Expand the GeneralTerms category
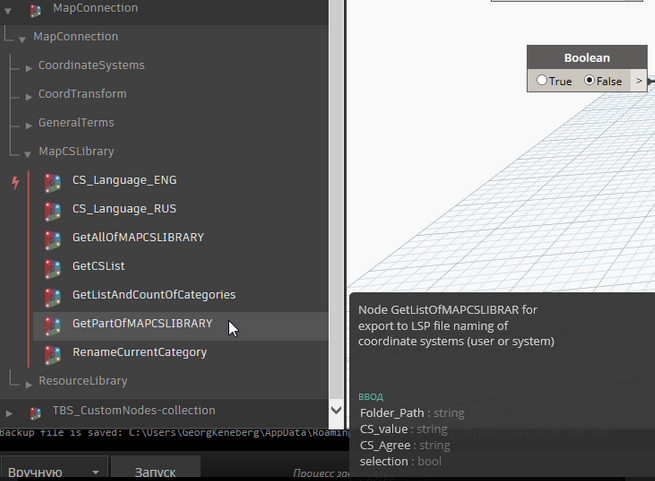Image resolution: width=655 pixels, height=481 pixels. pyautogui.click(x=29, y=124)
